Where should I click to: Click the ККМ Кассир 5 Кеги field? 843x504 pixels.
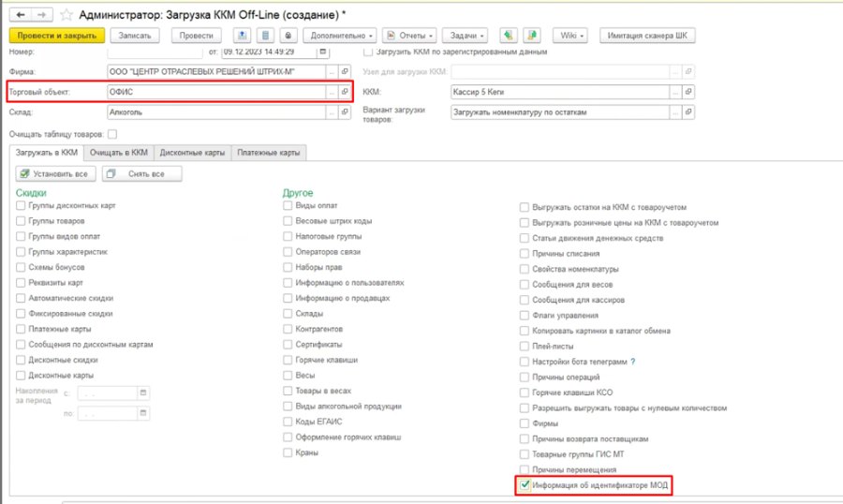(560, 92)
